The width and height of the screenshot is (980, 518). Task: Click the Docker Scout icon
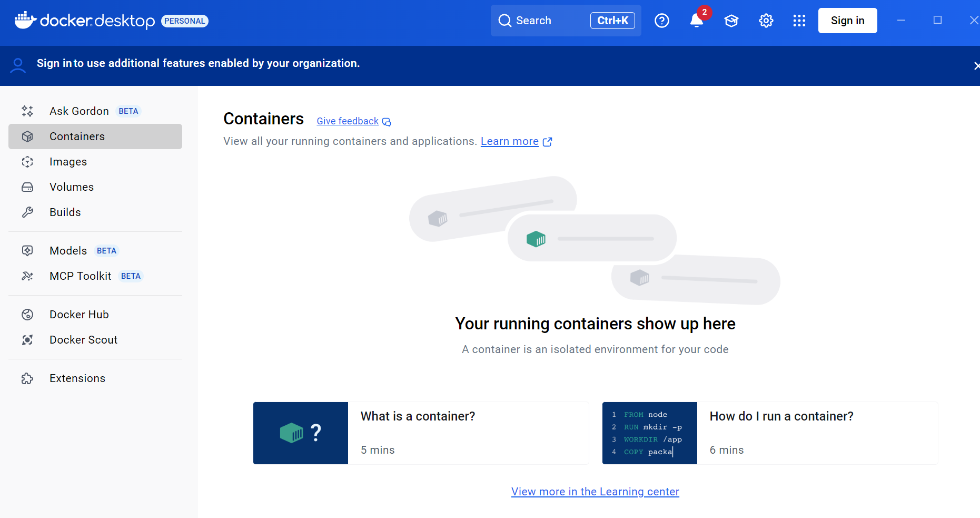(x=27, y=340)
